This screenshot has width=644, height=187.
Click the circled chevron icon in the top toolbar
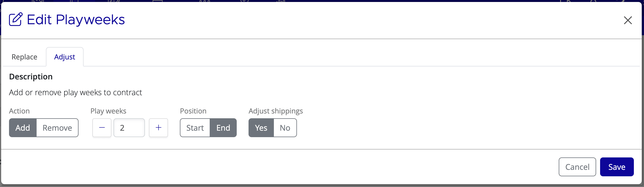[x=244, y=1]
